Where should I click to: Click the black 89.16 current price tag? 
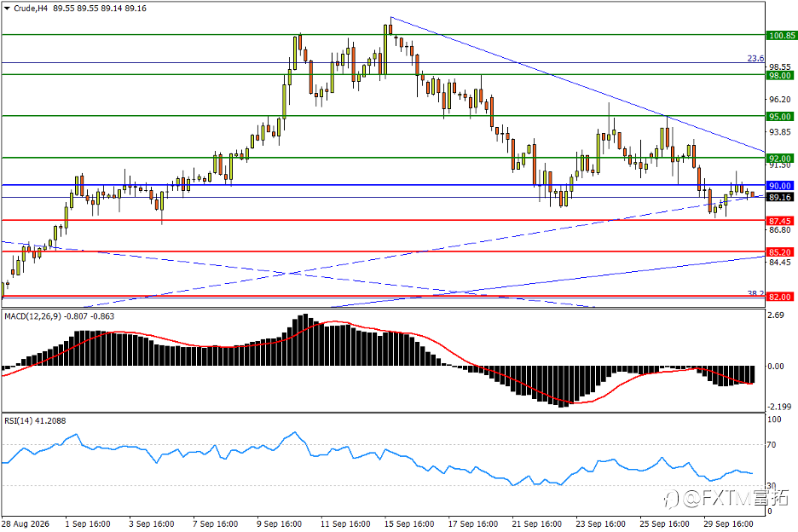(780, 197)
